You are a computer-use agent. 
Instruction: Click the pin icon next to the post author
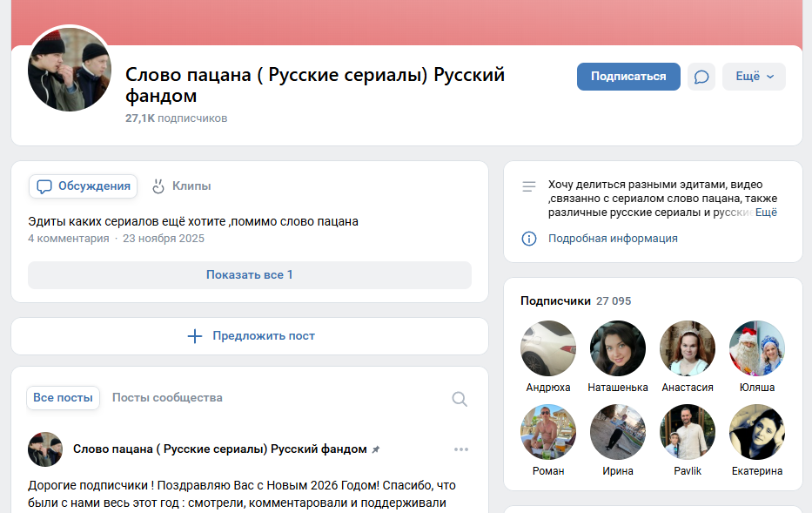tap(375, 449)
